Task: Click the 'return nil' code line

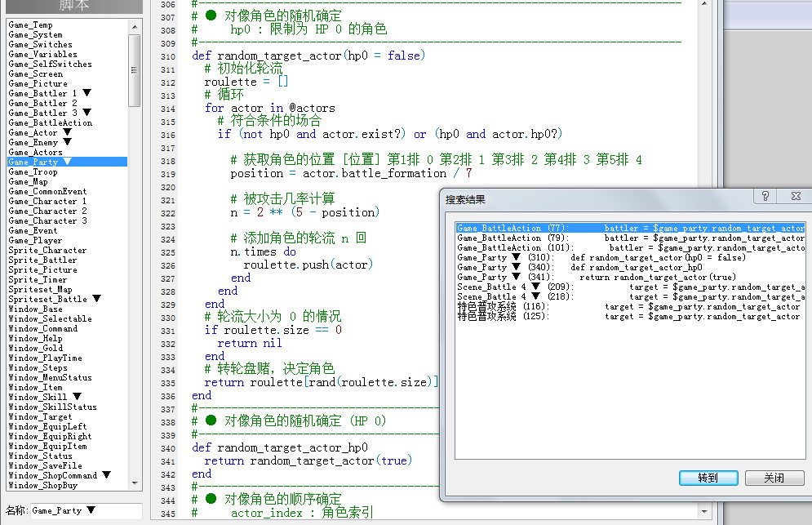Action: (x=250, y=343)
